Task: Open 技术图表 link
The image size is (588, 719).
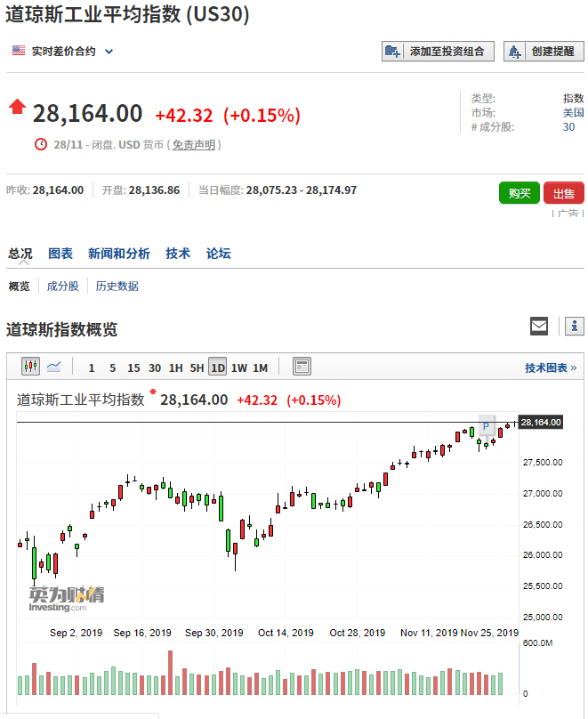Action: [551, 368]
